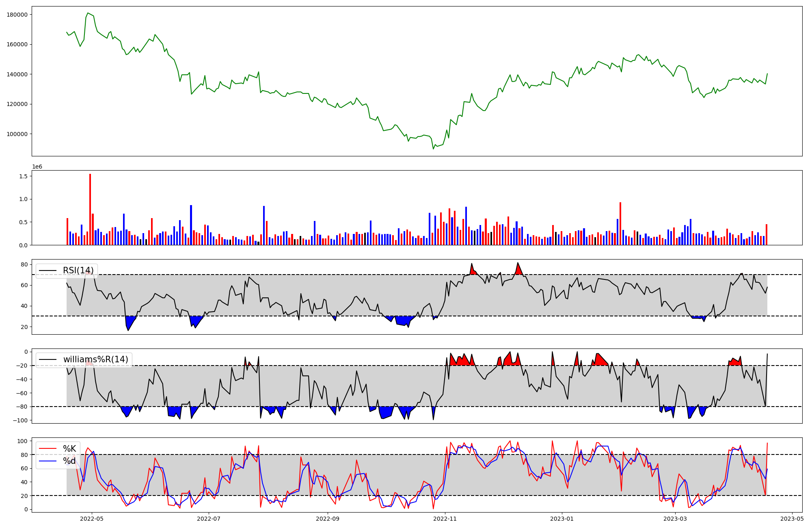Click the %K legend entry
The image size is (812, 528).
point(69,449)
